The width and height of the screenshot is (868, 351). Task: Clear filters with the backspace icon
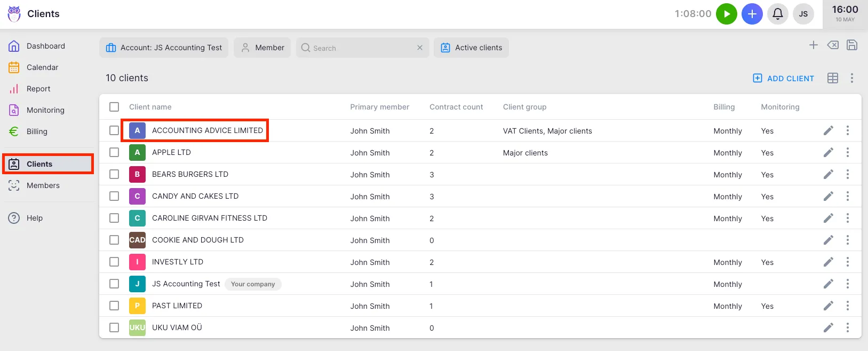coord(832,45)
